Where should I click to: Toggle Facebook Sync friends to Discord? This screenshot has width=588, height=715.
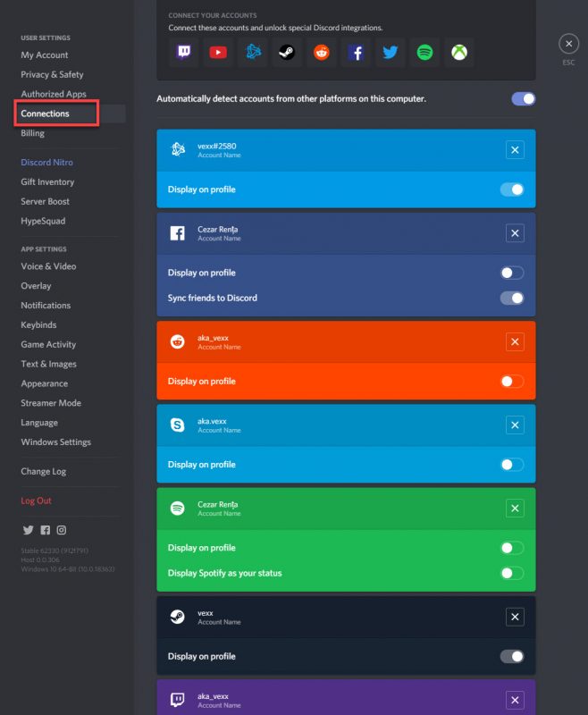512,299
